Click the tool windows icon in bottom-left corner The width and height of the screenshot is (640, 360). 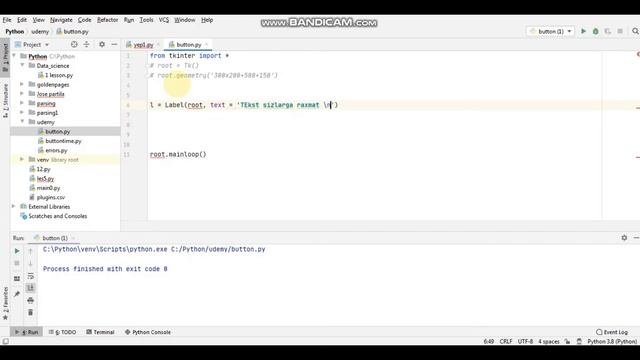click(x=5, y=342)
